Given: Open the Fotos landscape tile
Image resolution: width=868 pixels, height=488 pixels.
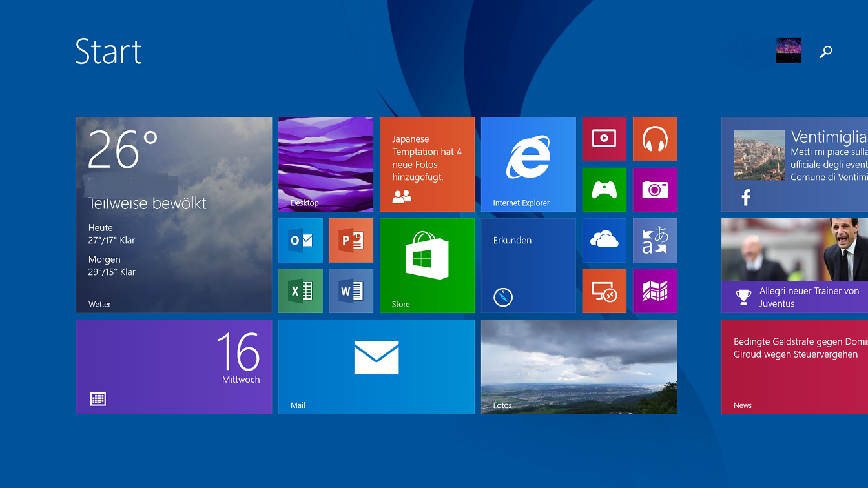Looking at the screenshot, I should [579, 367].
